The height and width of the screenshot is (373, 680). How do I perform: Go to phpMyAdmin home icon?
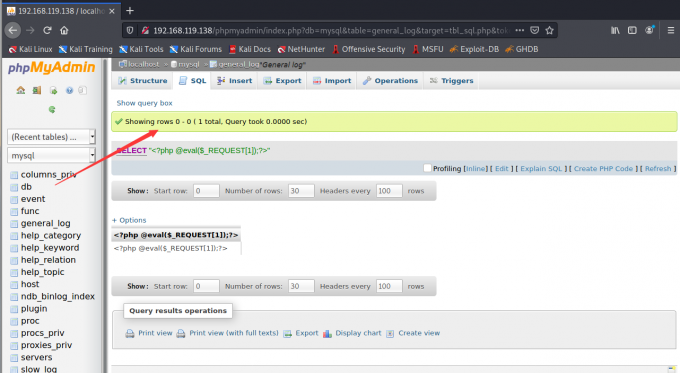(20, 90)
